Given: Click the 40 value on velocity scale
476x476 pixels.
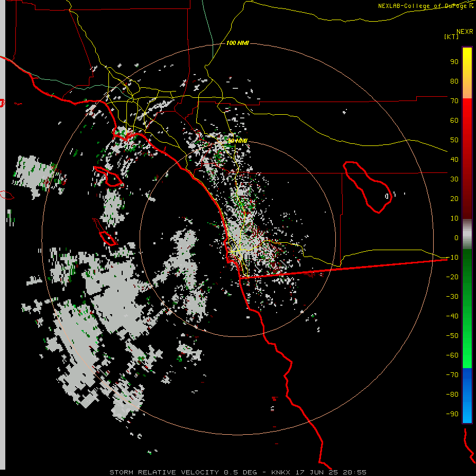Looking at the screenshot, I should (454, 159).
